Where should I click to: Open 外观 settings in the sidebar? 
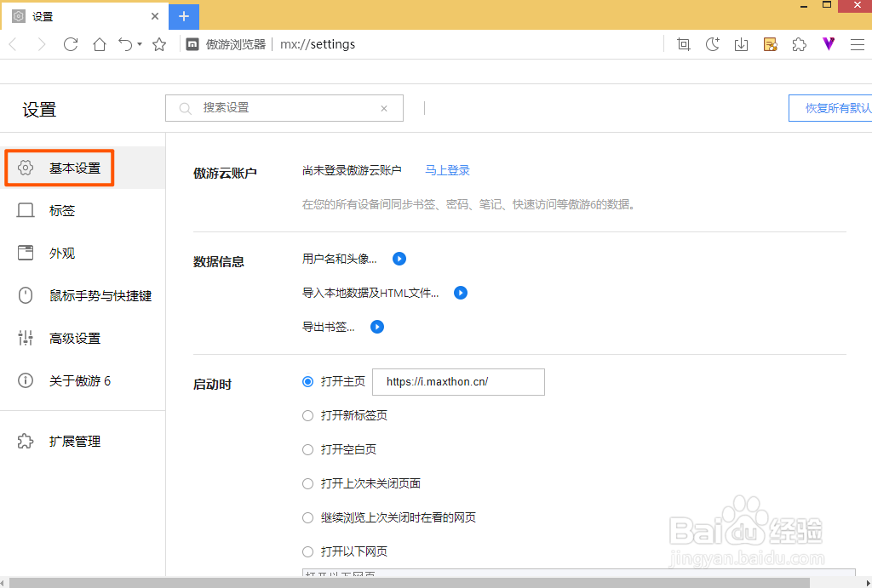(x=83, y=253)
